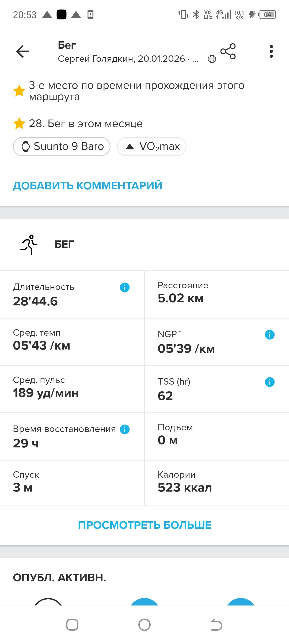Open the Сред. пульс 189 уд/мин cell
Viewport: 289px width, 644px height.
[x=72, y=389]
